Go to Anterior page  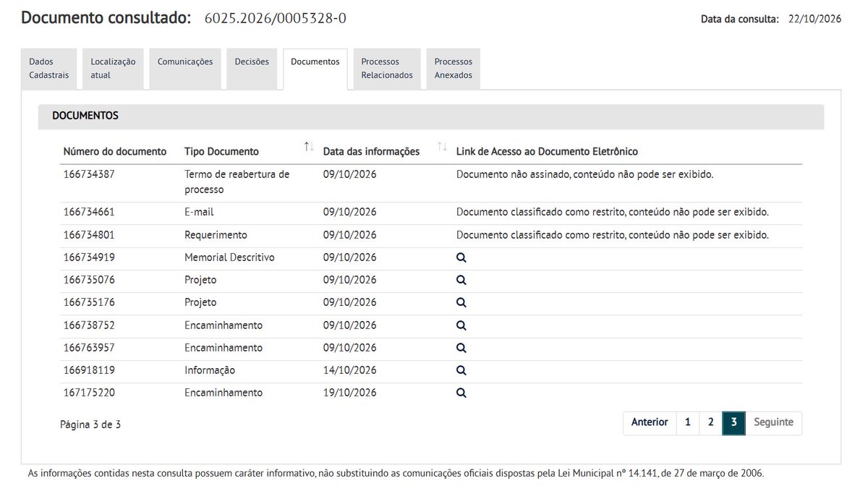[650, 422]
